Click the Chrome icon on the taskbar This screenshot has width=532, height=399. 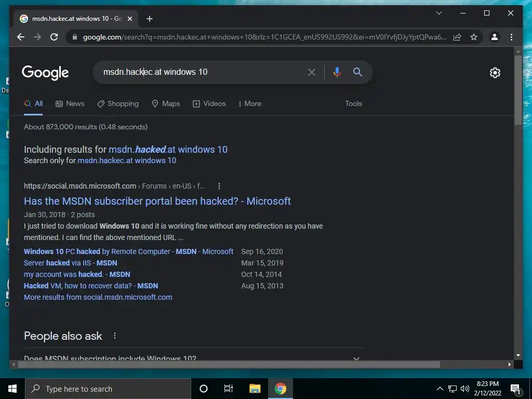click(280, 389)
